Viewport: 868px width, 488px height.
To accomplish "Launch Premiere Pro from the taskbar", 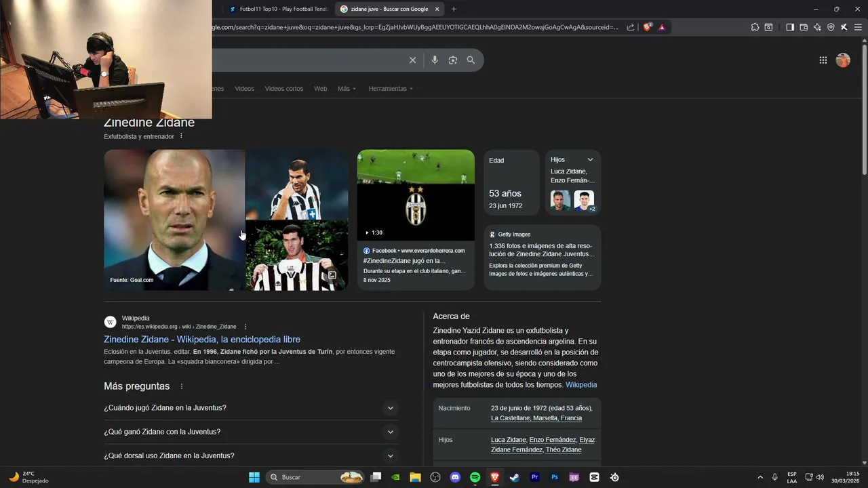I will coord(534,477).
